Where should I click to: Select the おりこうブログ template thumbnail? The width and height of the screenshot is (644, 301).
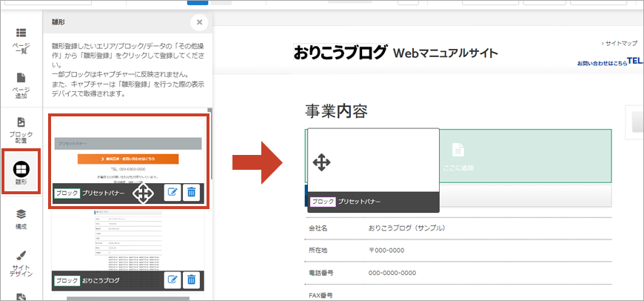pos(127,241)
